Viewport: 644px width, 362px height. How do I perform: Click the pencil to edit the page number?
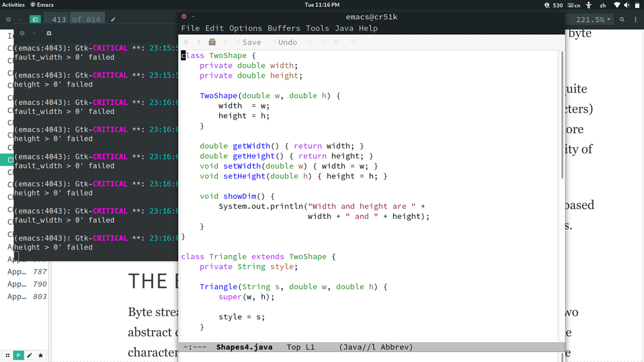pyautogui.click(x=113, y=19)
